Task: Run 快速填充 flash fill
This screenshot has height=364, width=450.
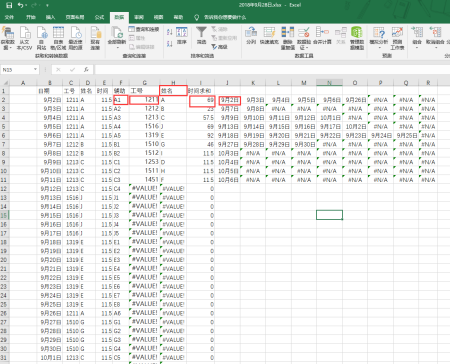Action: click(269, 36)
